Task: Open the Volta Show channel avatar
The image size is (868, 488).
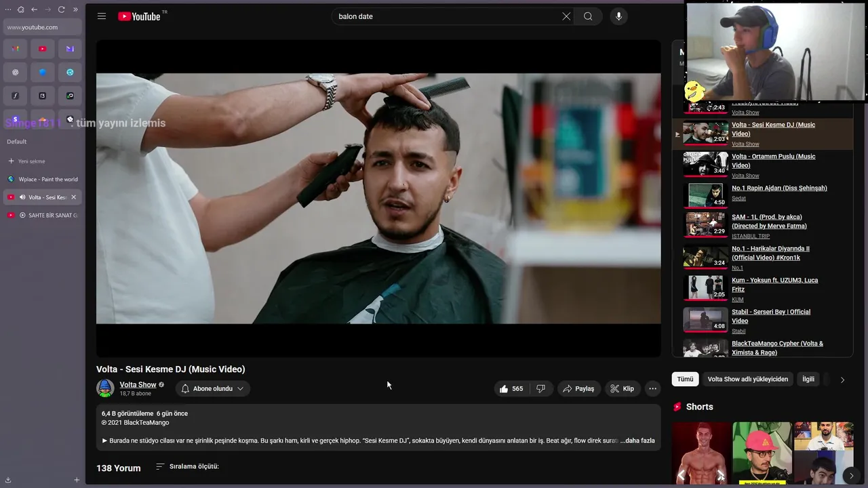Action: tap(105, 388)
